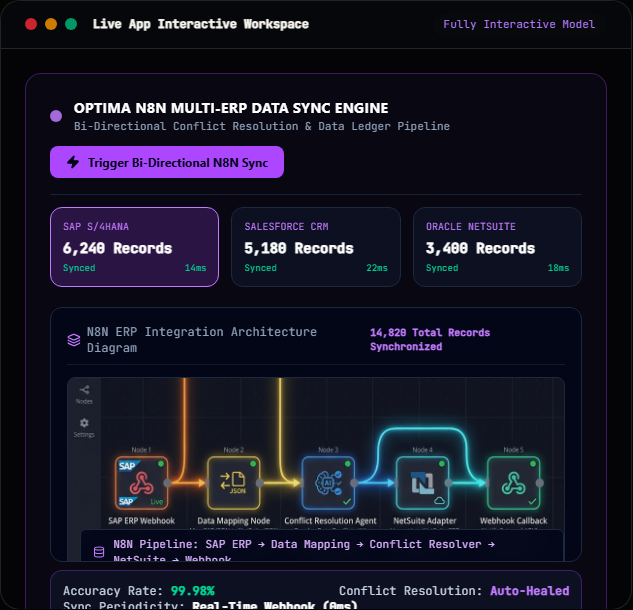Click the yellow macOS window button
The height and width of the screenshot is (610, 633).
tap(51, 24)
